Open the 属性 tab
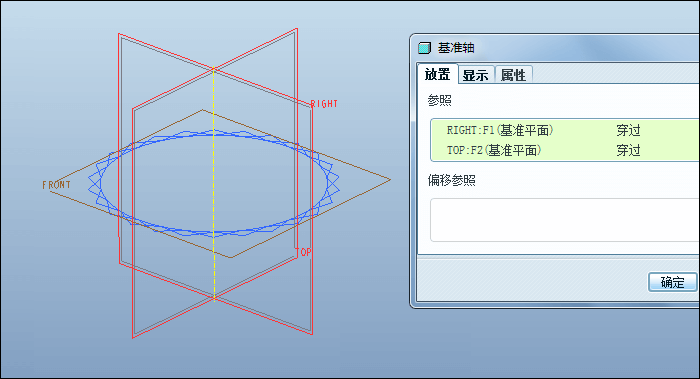 coord(513,75)
